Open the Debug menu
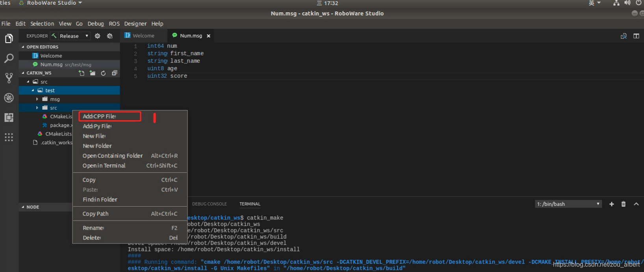The width and height of the screenshot is (644, 272). click(96, 24)
